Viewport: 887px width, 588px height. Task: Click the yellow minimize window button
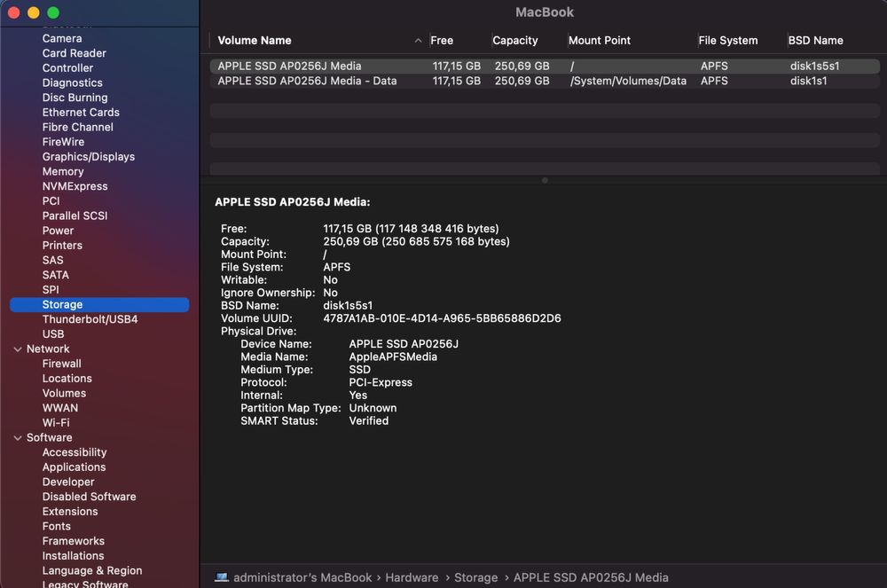click(34, 12)
